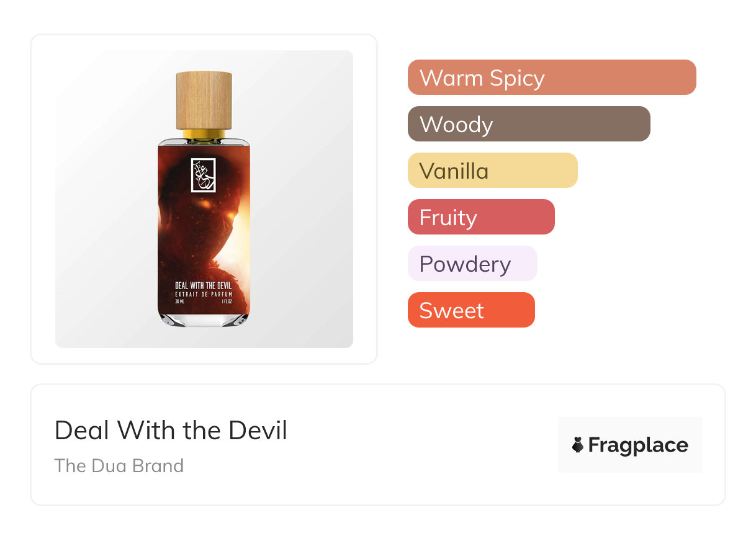756x536 pixels.
Task: Click the Vanilla accord bar
Action: click(492, 171)
